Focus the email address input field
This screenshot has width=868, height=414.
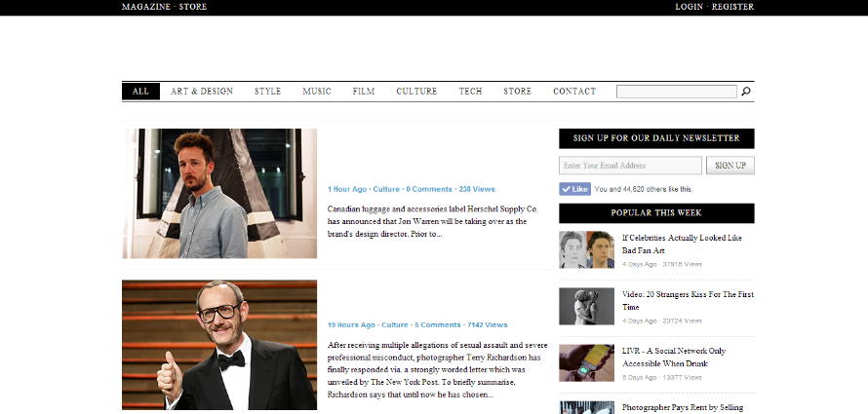tap(630, 166)
